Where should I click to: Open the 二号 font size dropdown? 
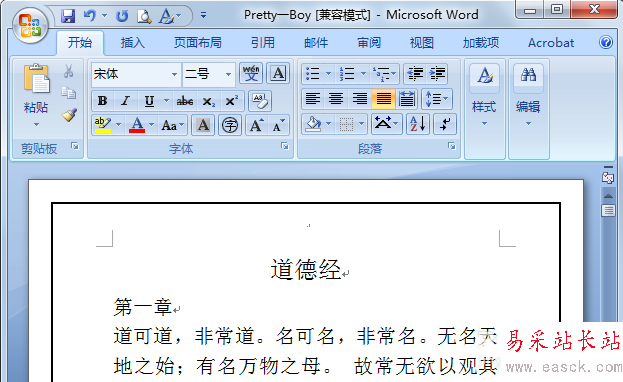coord(228,74)
